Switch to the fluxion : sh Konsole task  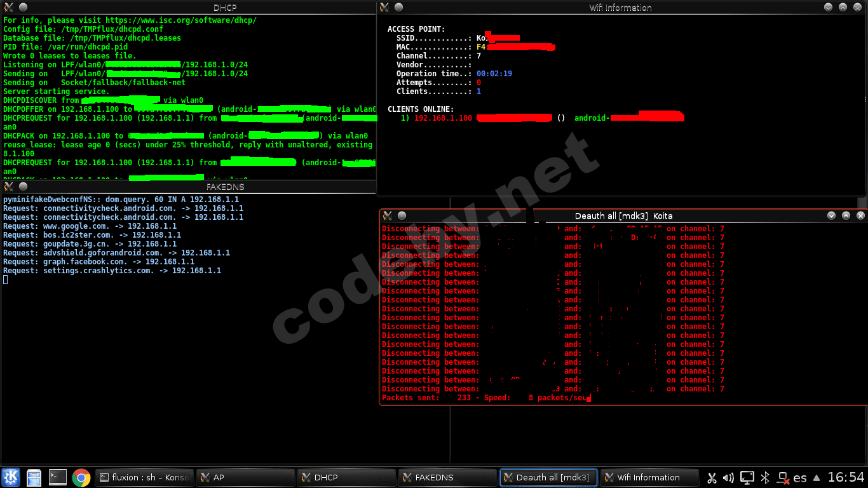click(144, 477)
